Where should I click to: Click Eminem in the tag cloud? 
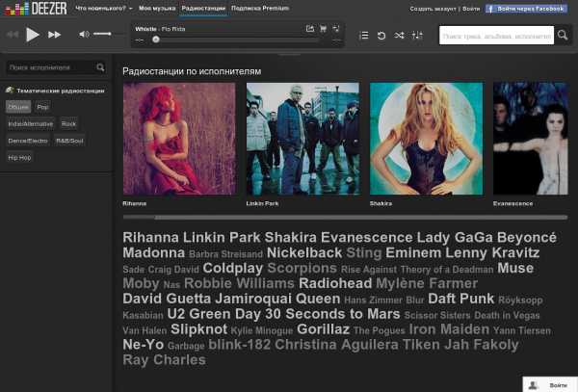[x=413, y=253]
